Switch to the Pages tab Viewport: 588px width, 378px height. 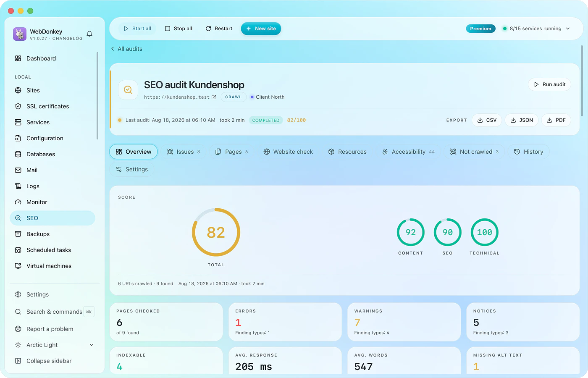232,152
